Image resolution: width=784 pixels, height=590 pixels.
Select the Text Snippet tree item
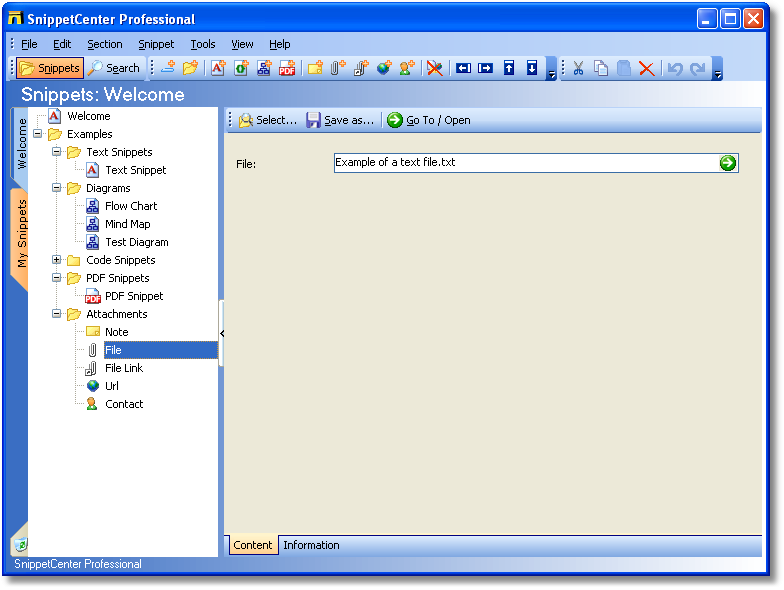point(136,170)
